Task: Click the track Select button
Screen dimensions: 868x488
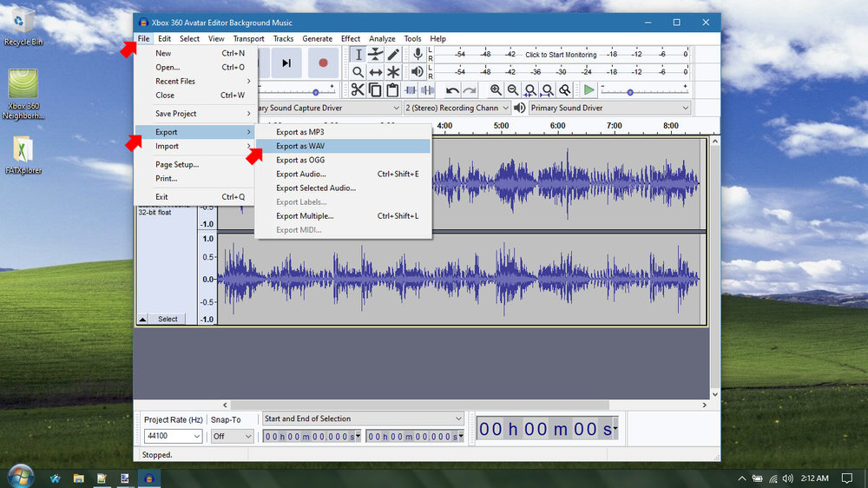Action: click(x=168, y=319)
